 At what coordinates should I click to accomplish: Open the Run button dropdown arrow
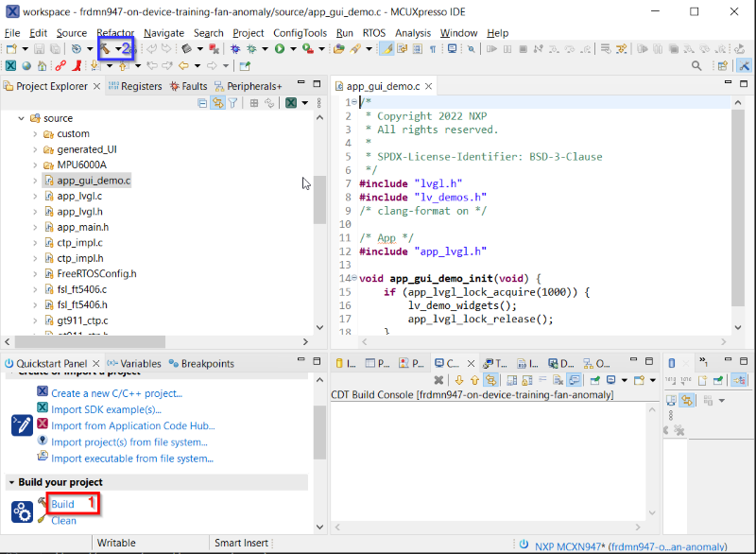pyautogui.click(x=293, y=49)
